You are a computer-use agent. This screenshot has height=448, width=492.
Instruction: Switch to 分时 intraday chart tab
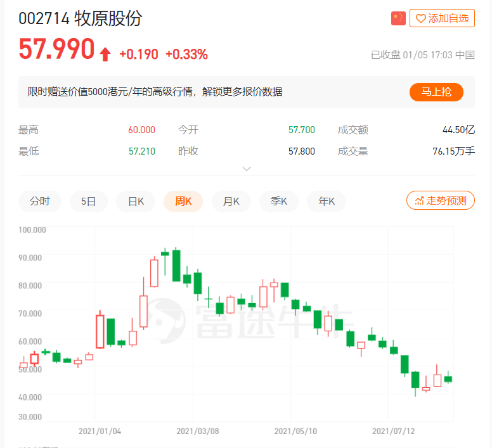(40, 202)
